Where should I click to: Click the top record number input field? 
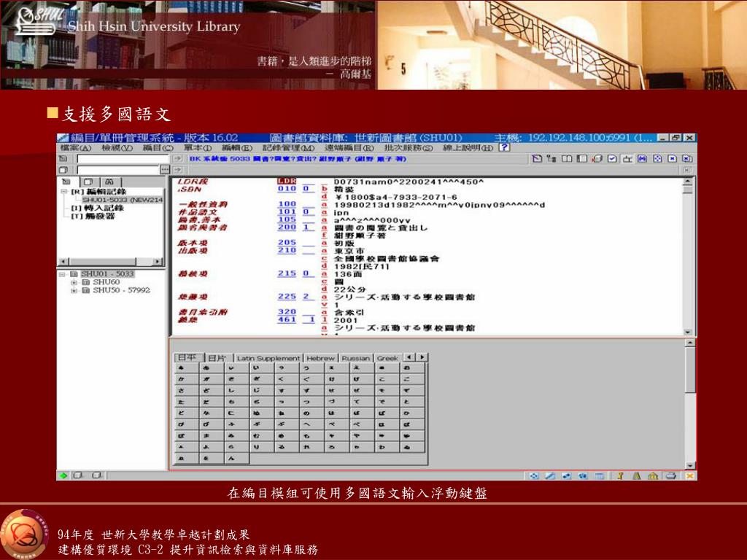point(123,158)
